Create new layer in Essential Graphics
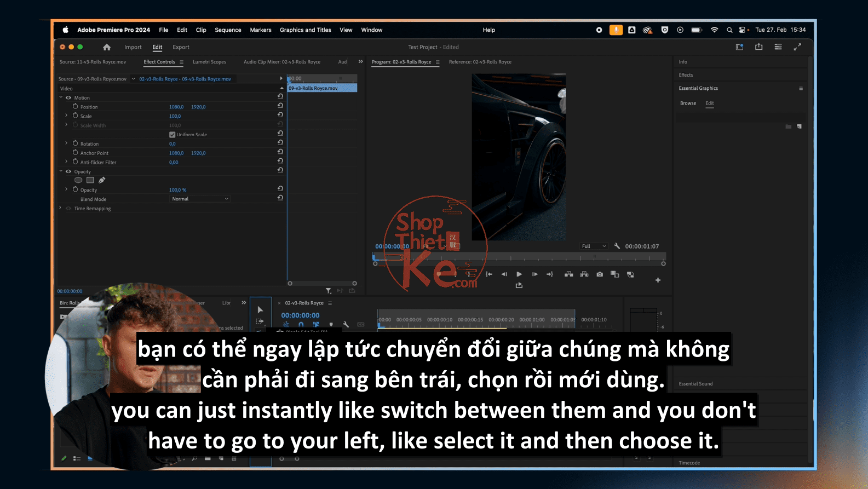868x489 pixels. [800, 126]
